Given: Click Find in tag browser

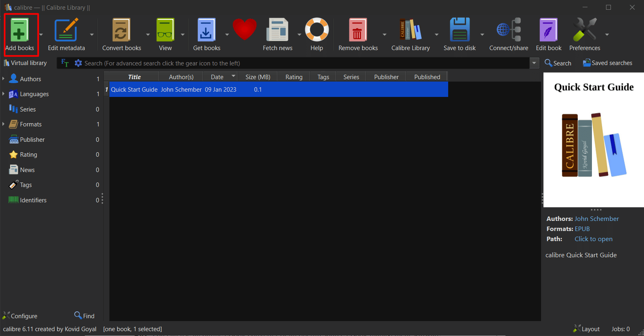Looking at the screenshot, I should coord(84,316).
